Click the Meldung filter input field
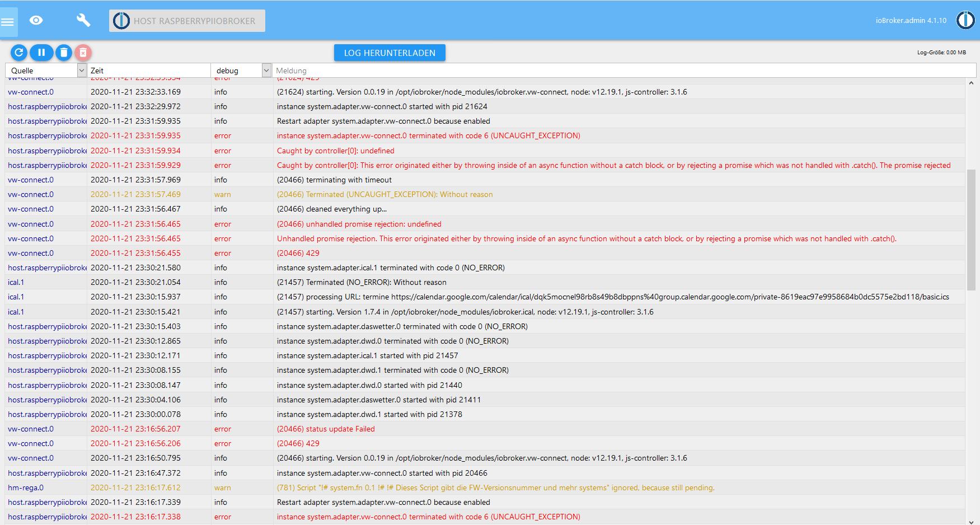 (623, 71)
